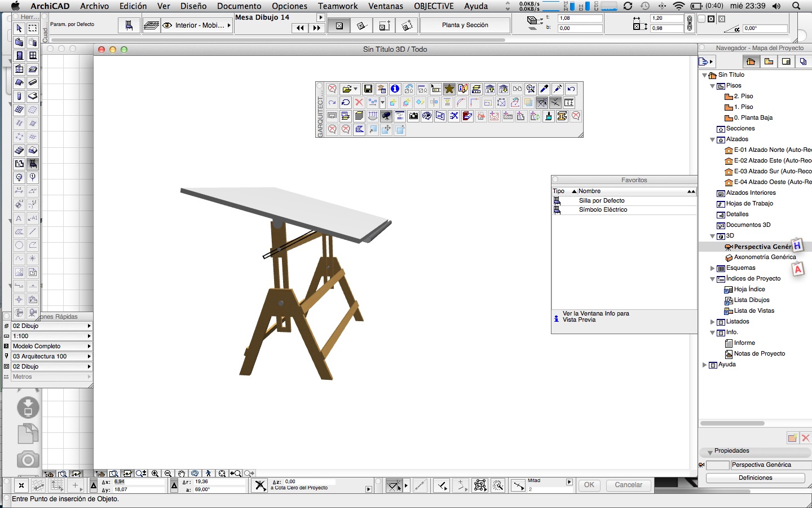Toggle the delta X relative coordinate button
The width and height of the screenshot is (812, 508).
point(94,485)
